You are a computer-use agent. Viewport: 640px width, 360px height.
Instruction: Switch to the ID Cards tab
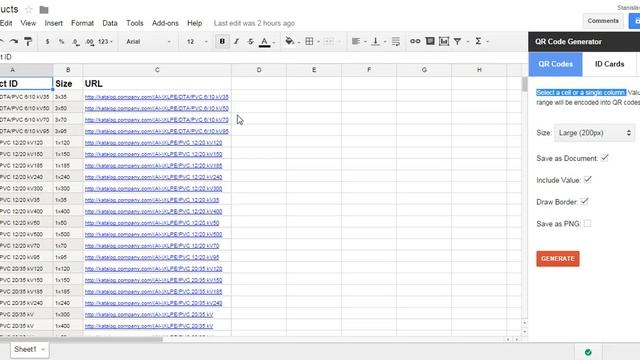tap(609, 64)
